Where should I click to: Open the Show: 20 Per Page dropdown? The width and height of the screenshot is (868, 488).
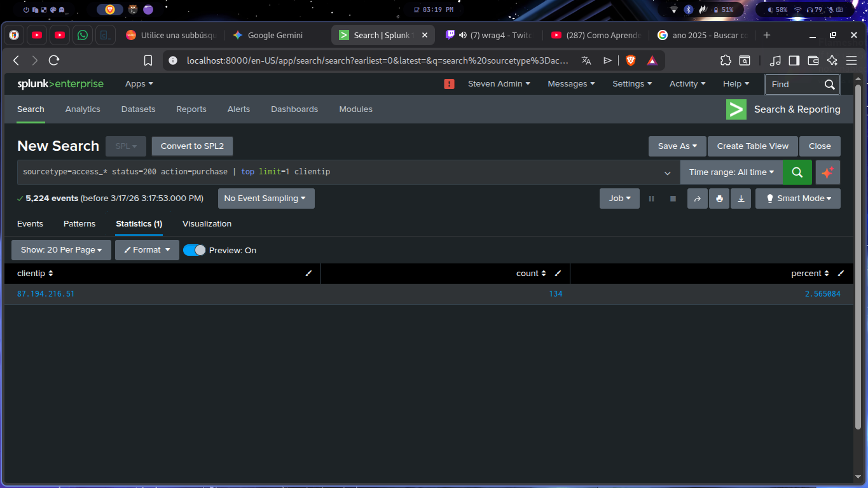[x=61, y=250]
